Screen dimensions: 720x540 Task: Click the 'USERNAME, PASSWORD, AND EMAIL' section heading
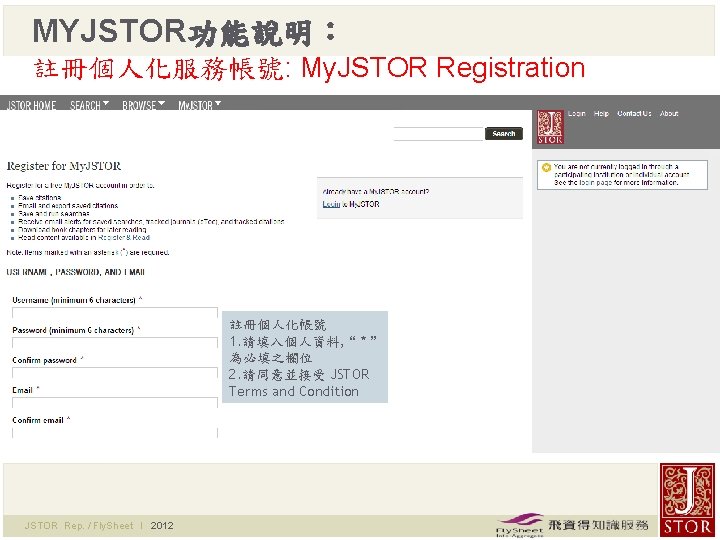point(76,272)
